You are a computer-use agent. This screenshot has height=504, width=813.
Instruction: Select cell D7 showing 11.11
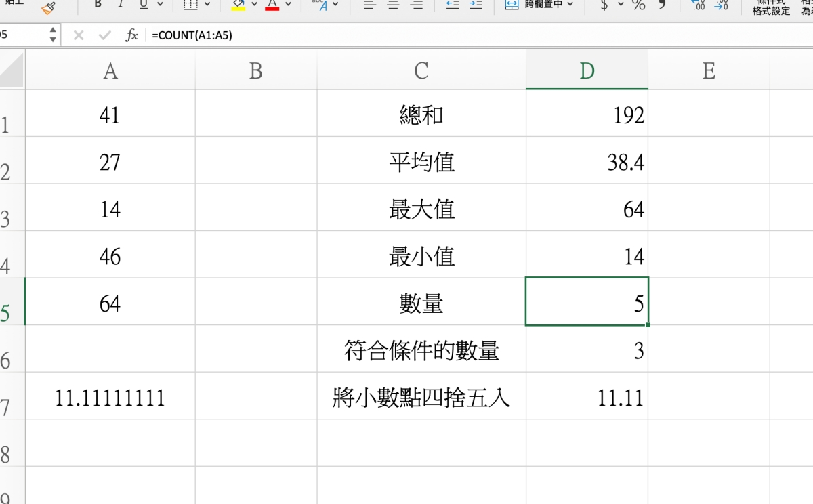(587, 396)
